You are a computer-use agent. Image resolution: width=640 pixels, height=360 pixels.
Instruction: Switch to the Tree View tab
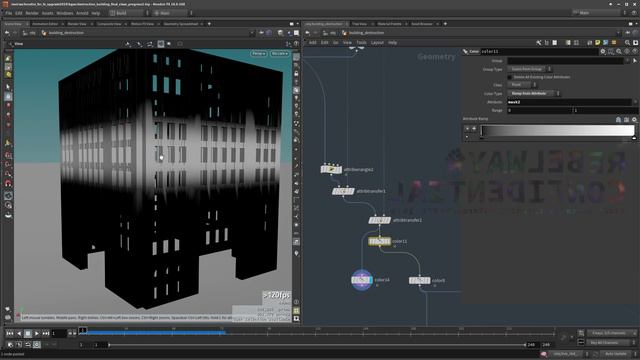coord(360,24)
